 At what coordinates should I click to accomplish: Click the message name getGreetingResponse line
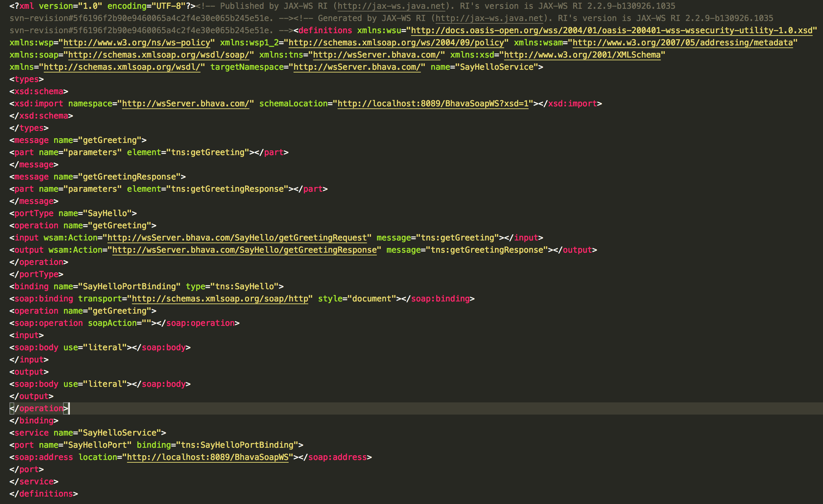[x=97, y=177]
